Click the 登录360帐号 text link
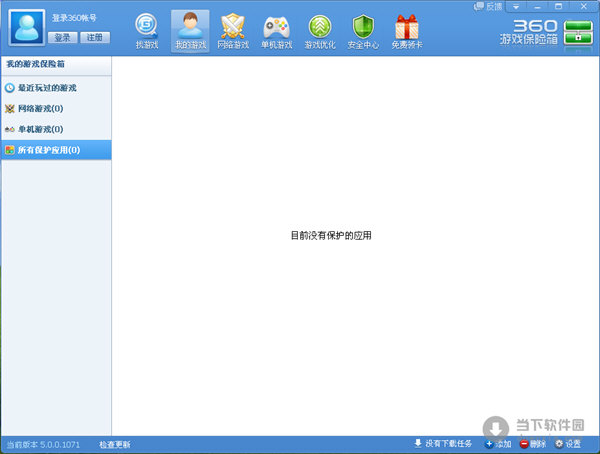 pyautogui.click(x=74, y=18)
